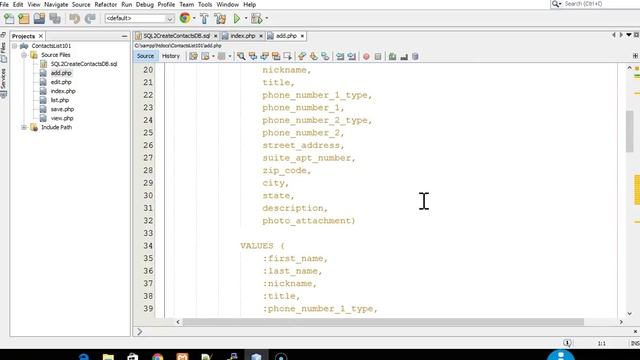Click the Uncomment editor toolbar icon
This screenshot has height=360, width=640.
pos(404,56)
